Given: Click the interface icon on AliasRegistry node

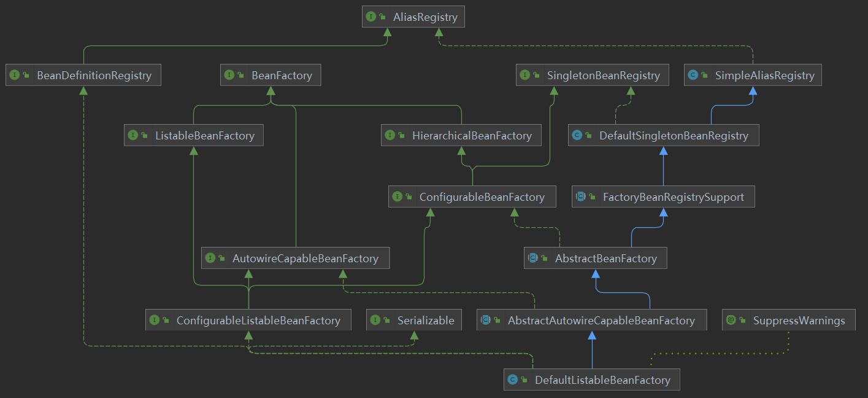Looking at the screenshot, I should 371,17.
